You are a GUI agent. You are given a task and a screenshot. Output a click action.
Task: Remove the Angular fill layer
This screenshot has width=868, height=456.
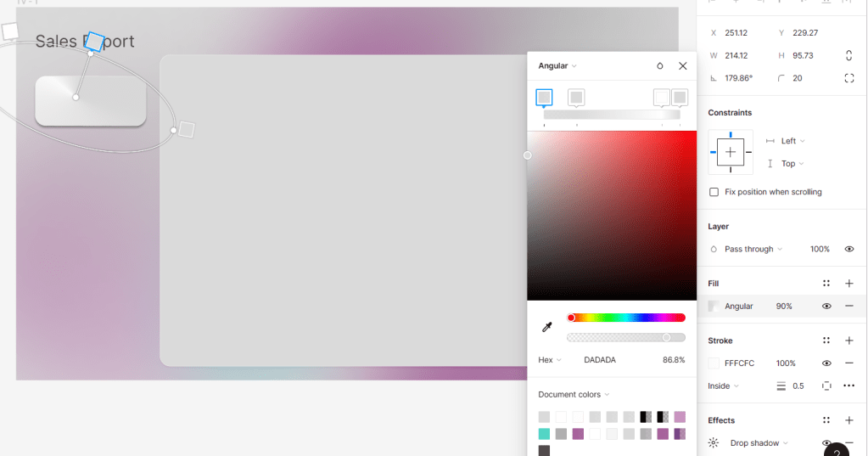click(848, 306)
